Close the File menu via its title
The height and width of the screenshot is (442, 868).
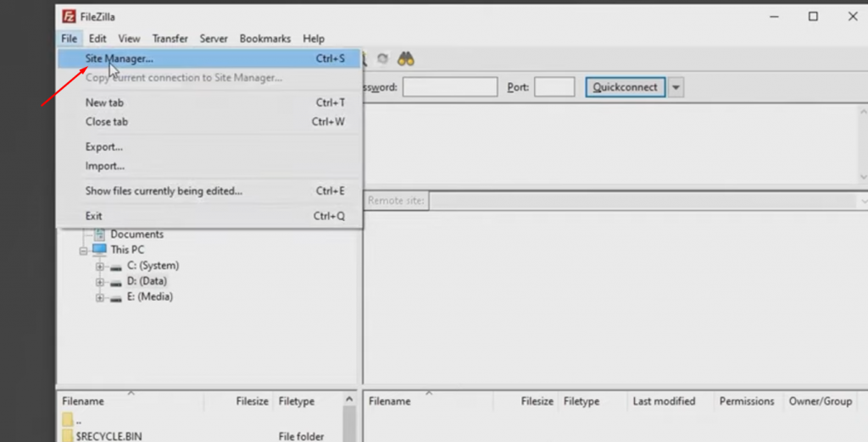pyautogui.click(x=70, y=39)
